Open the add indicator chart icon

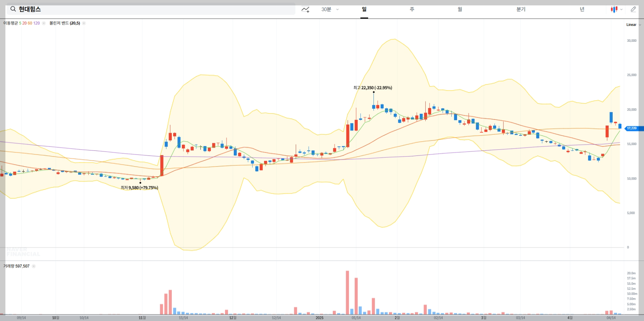[x=305, y=9]
